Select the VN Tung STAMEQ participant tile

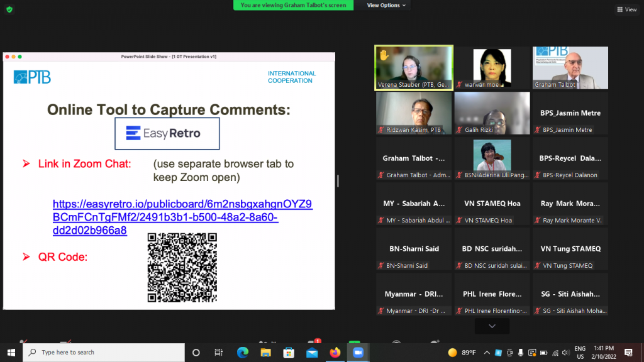pos(570,249)
